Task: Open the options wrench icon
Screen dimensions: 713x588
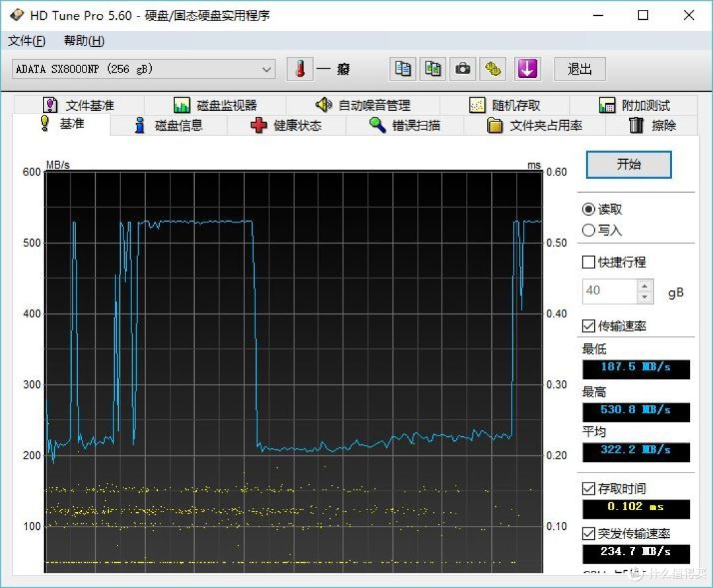Action: (493, 69)
